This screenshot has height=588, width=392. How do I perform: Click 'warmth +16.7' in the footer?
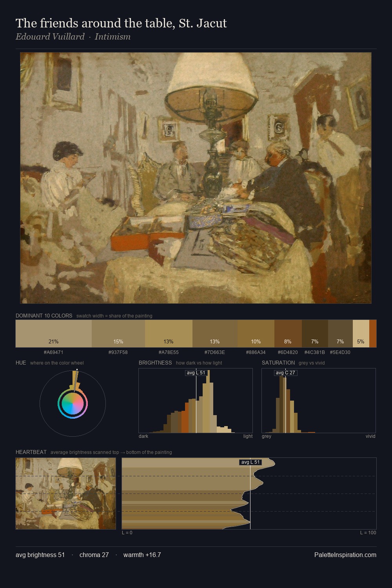[142, 555]
